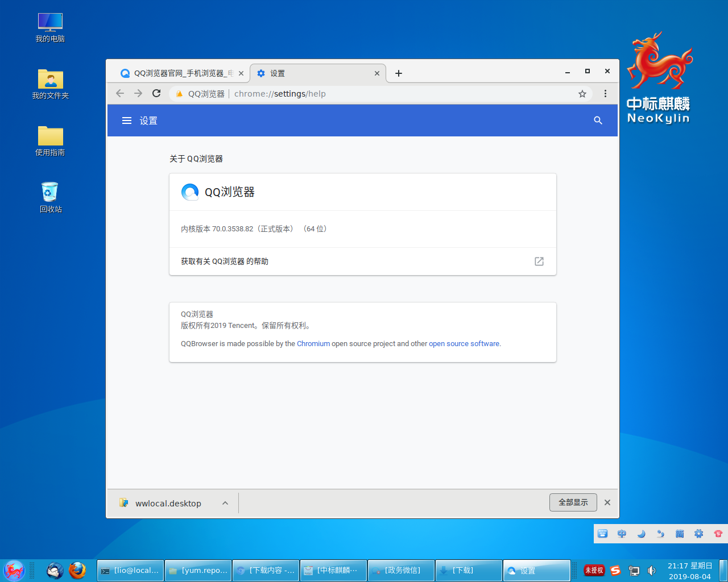Switch to the 中标麒麟 taskbar window
This screenshot has width=728, height=582.
click(333, 571)
